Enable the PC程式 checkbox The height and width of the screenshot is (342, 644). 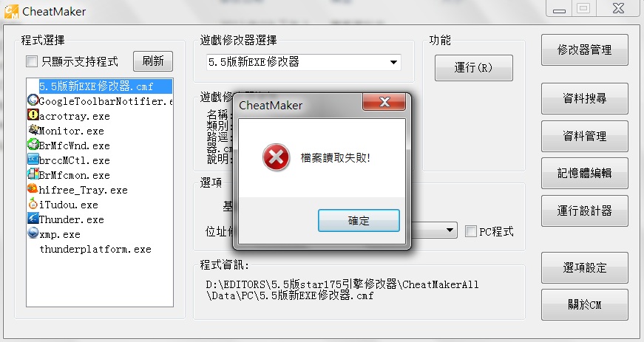pos(471,231)
